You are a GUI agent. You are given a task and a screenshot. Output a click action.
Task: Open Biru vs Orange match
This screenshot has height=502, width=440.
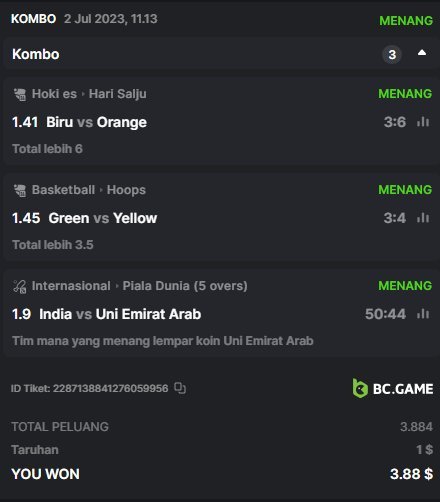coord(96,122)
